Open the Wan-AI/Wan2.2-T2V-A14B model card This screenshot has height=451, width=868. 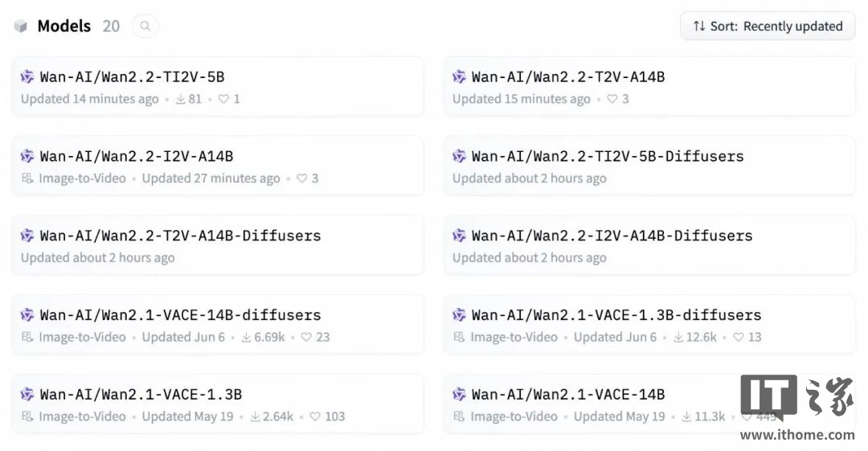pos(567,77)
